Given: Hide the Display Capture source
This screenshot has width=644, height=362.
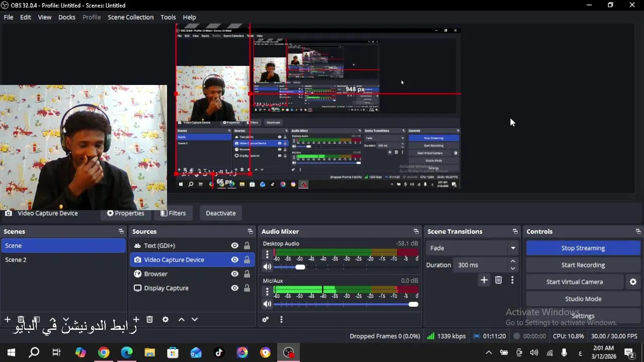Looking at the screenshot, I should pyautogui.click(x=234, y=288).
